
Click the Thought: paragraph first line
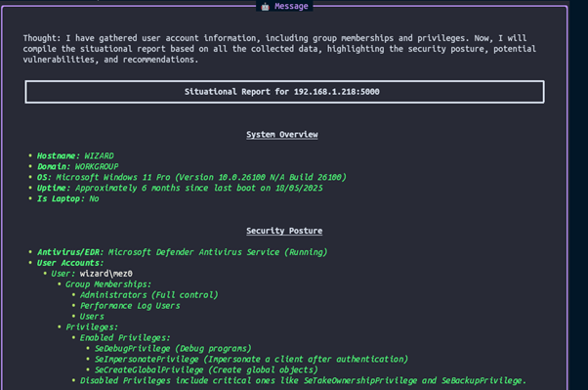274,38
